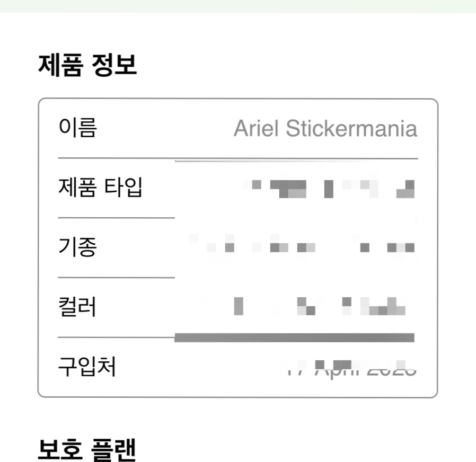Click the blurred 컬러 color value
This screenshot has height=462, width=476.
(320, 306)
